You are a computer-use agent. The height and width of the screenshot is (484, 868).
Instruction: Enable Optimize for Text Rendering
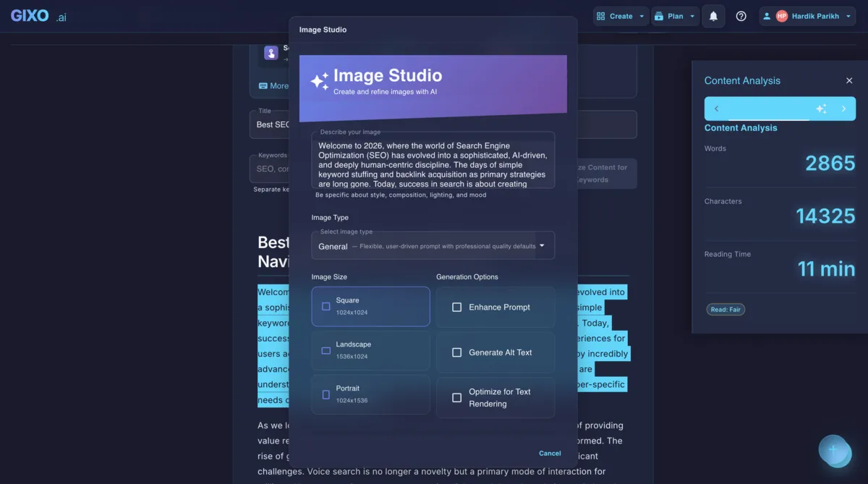[x=456, y=397]
